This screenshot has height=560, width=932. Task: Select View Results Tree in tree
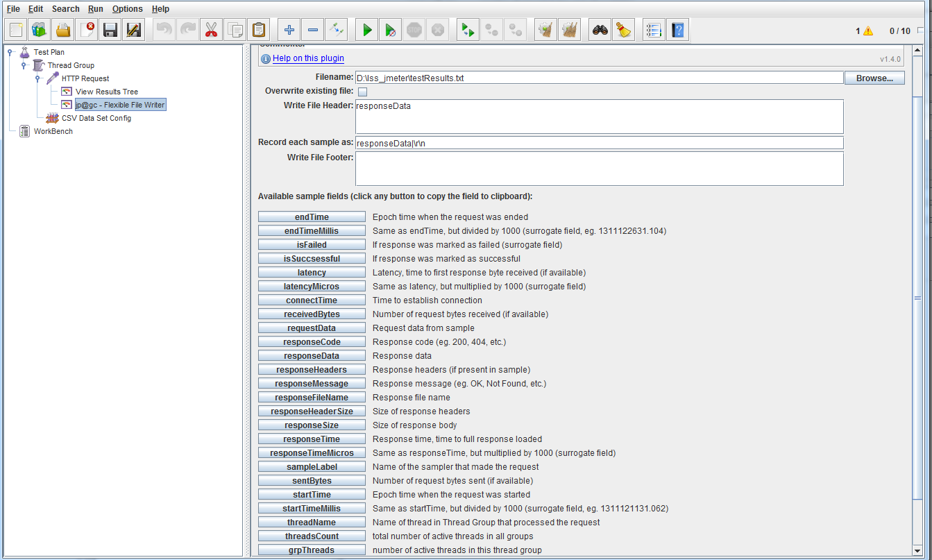coord(107,92)
